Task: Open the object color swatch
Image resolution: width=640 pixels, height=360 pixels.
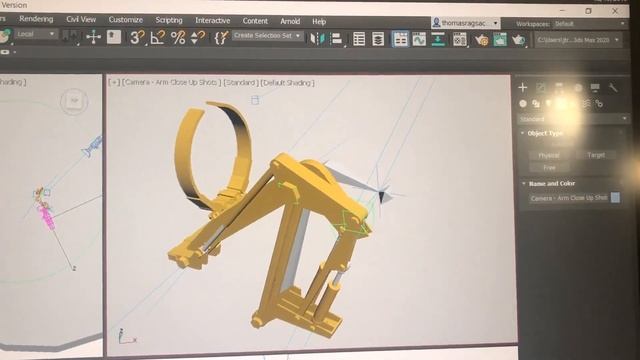Action: tap(616, 198)
